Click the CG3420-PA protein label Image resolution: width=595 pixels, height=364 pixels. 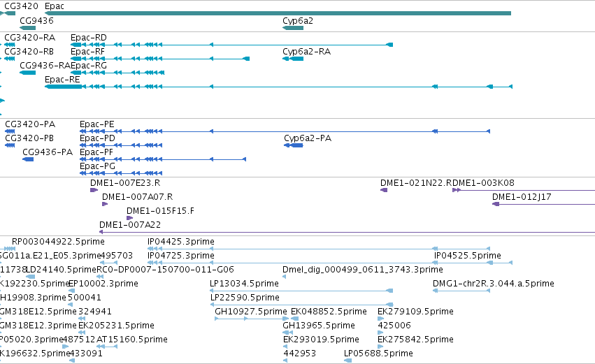30,124
